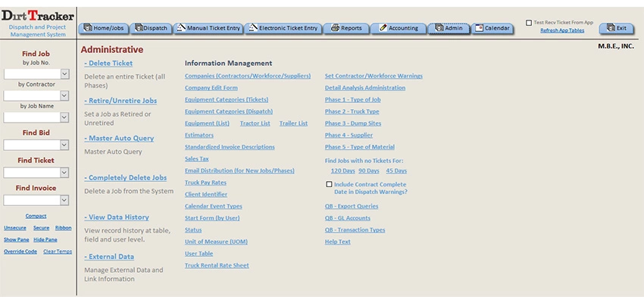Switch to the Dispatch tab
This screenshot has height=303, width=644.
151,28
